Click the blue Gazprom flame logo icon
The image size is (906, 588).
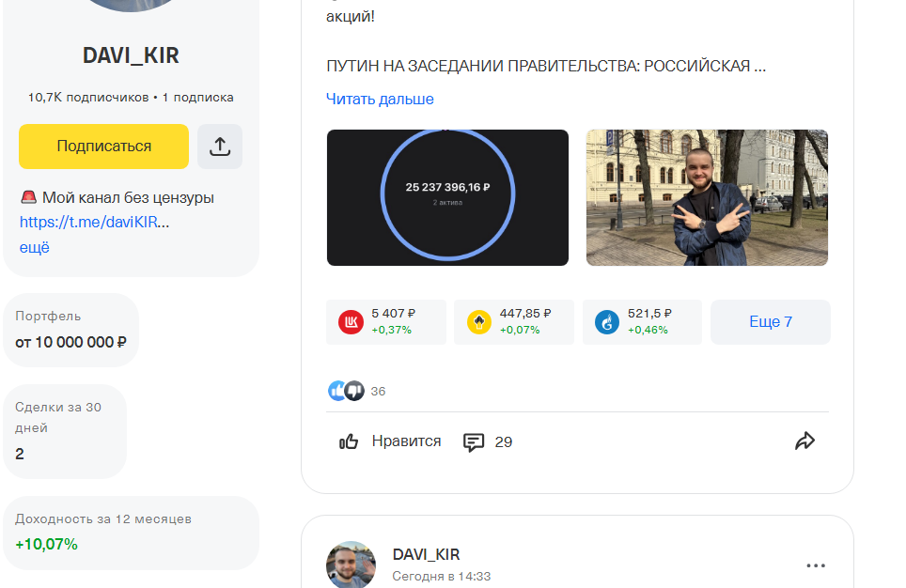[x=607, y=322]
